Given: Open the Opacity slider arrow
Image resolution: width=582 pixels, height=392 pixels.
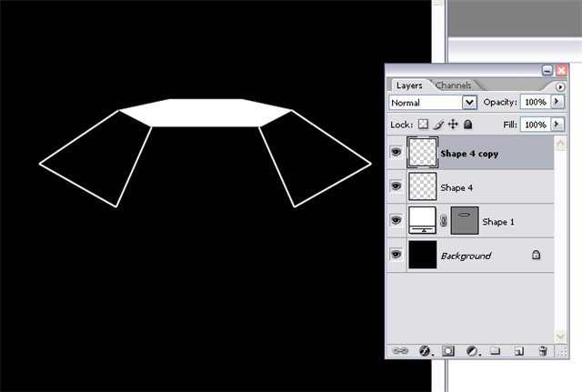Looking at the screenshot, I should (557, 101).
